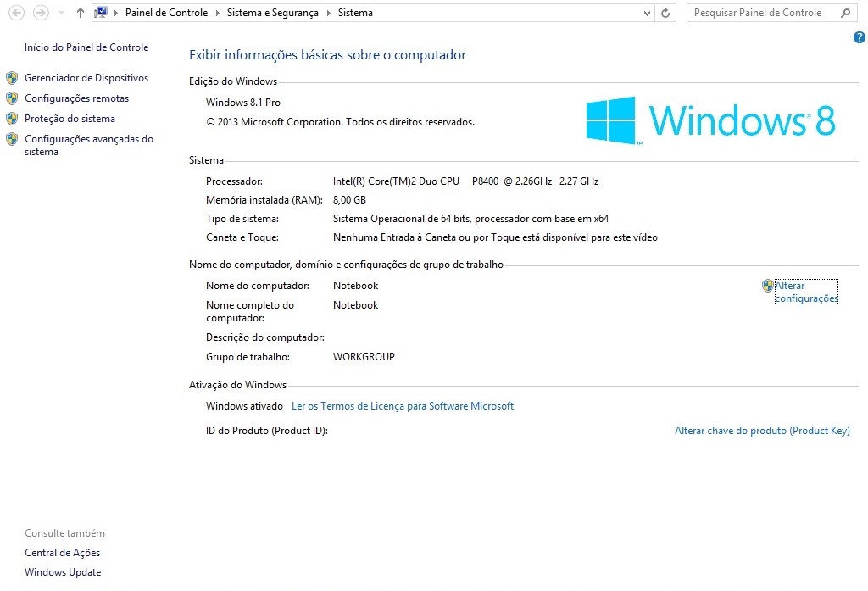Screen dimensions: 868x591
Task: Go up one level with up arrow
Action: (x=81, y=12)
